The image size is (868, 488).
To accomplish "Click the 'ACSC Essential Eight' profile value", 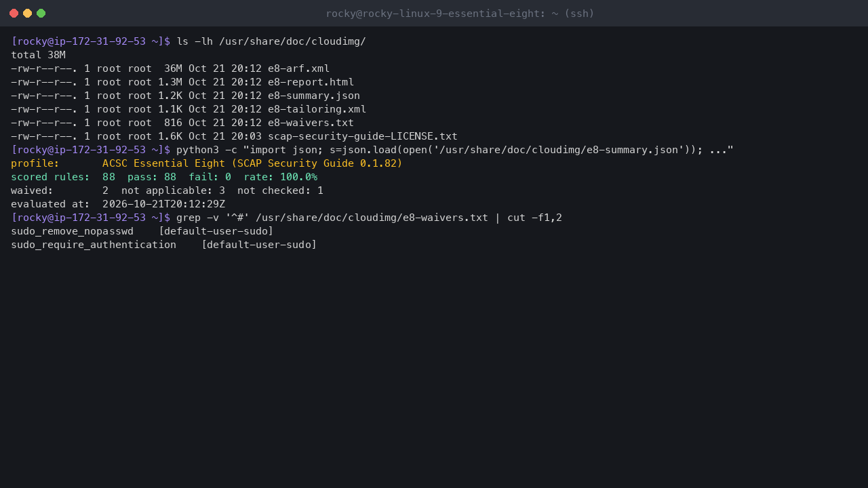I will [252, 163].
